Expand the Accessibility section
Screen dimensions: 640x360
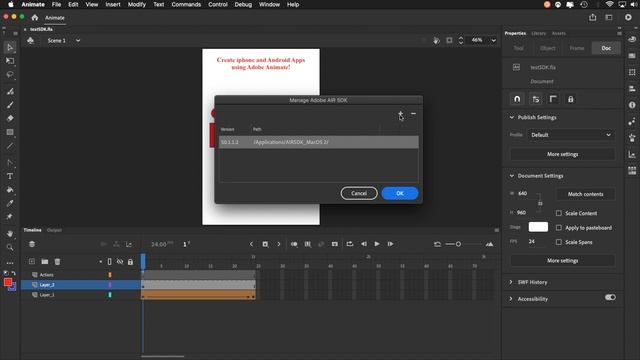[511, 299]
